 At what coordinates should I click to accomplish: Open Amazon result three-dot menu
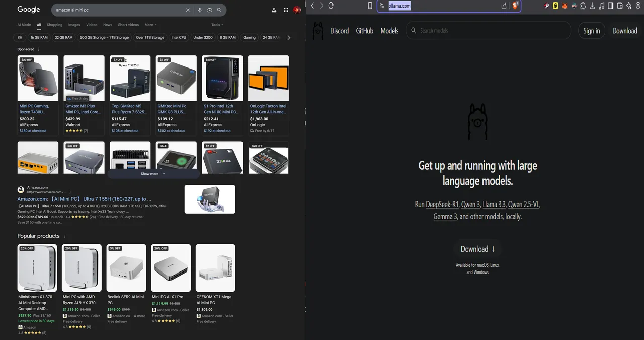(70, 192)
